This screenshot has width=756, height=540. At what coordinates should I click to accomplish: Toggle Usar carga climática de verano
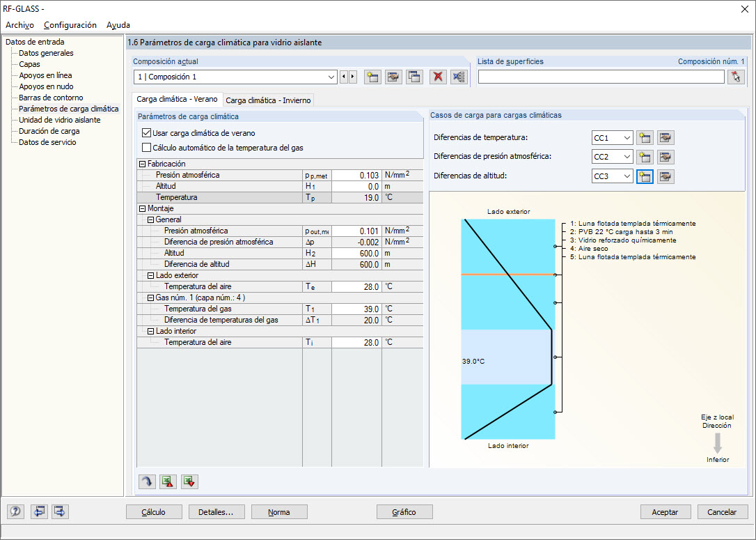(x=147, y=133)
